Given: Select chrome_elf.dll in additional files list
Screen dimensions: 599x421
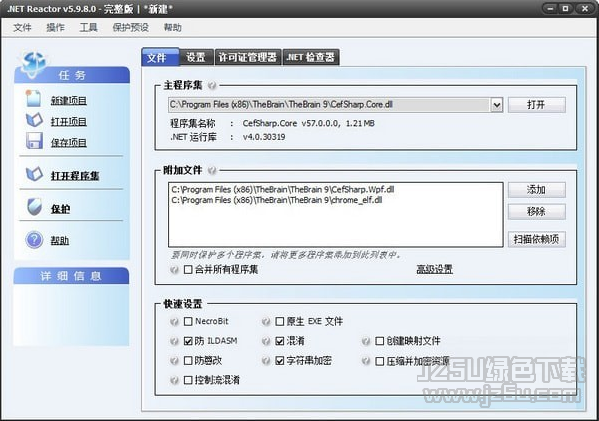Looking at the screenshot, I should coord(277,200).
